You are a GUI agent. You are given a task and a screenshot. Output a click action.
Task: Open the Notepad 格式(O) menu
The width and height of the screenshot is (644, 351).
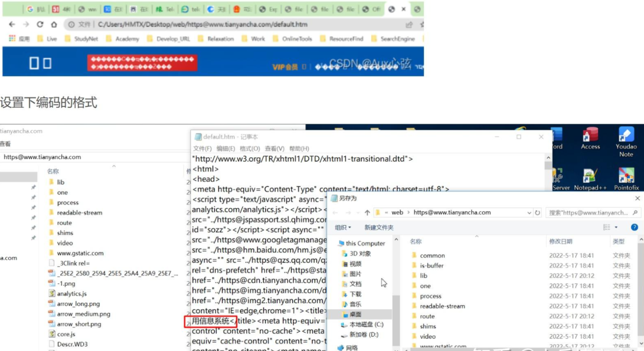click(250, 149)
